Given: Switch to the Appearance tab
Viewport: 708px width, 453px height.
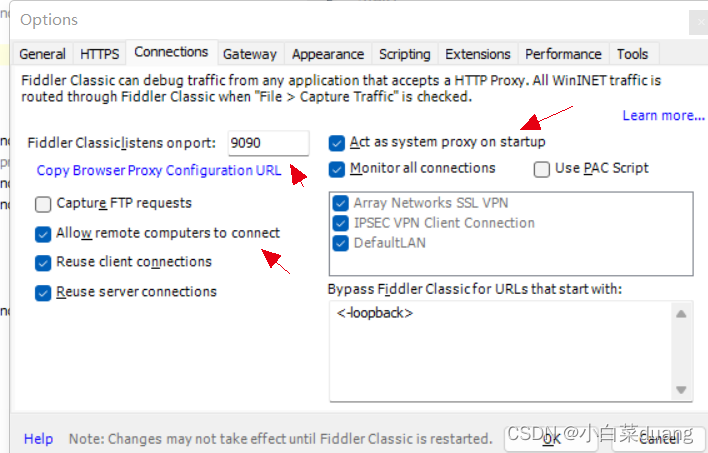Looking at the screenshot, I should (x=328, y=54).
